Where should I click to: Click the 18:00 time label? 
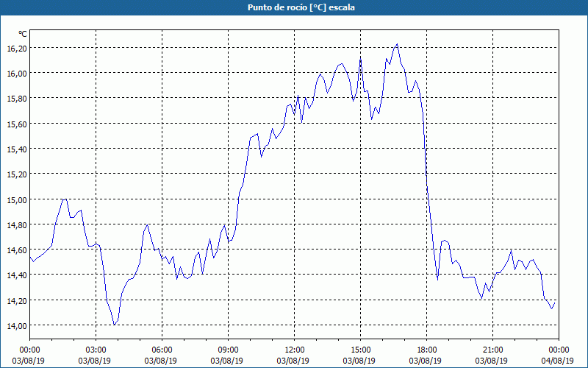(x=427, y=350)
